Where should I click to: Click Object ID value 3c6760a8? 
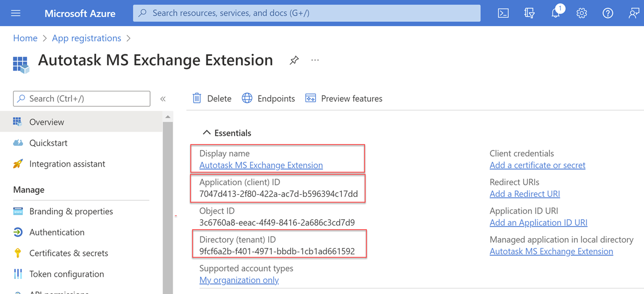[x=277, y=222]
